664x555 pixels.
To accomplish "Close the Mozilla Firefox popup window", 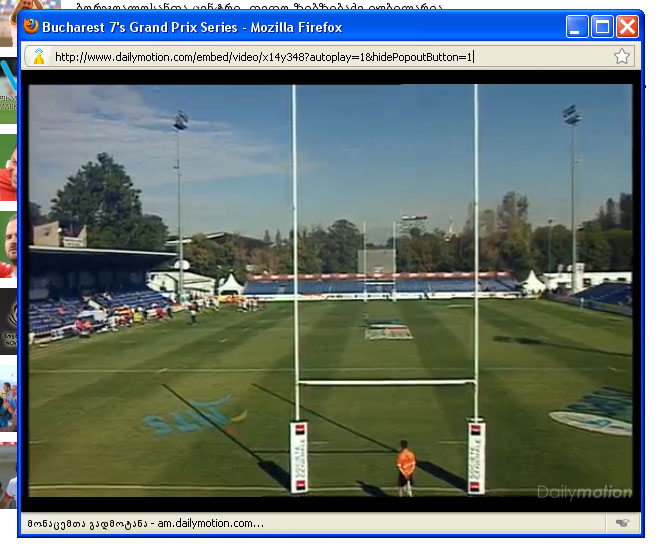I will (x=627, y=27).
